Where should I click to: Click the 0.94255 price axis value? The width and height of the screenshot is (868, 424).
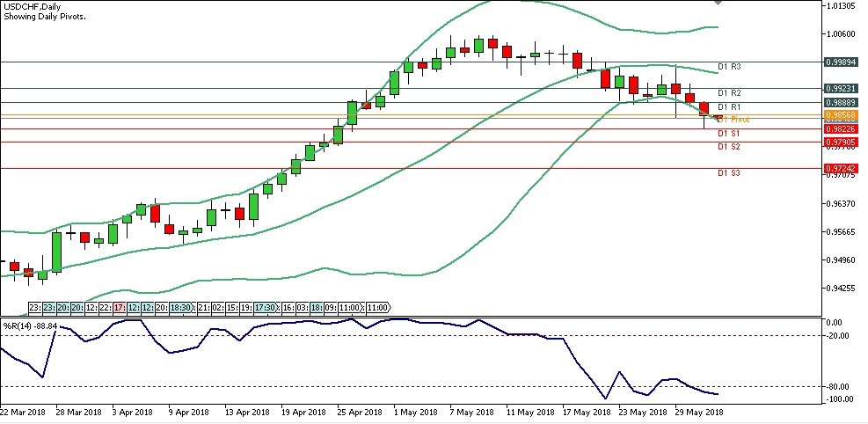coord(842,289)
